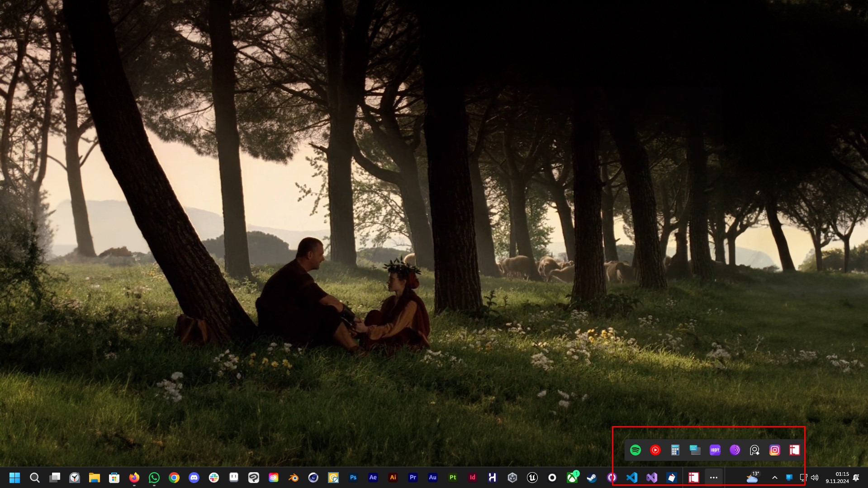Launch Steam from taskbar
Screen dimensions: 868x488
coord(592,478)
